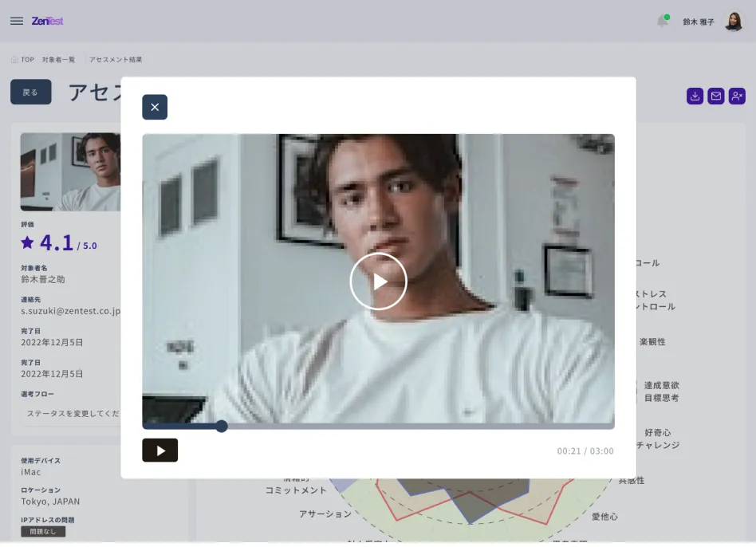The height and width of the screenshot is (547, 756).
Task: Click the コミットメント chart label
Action: pos(296,490)
